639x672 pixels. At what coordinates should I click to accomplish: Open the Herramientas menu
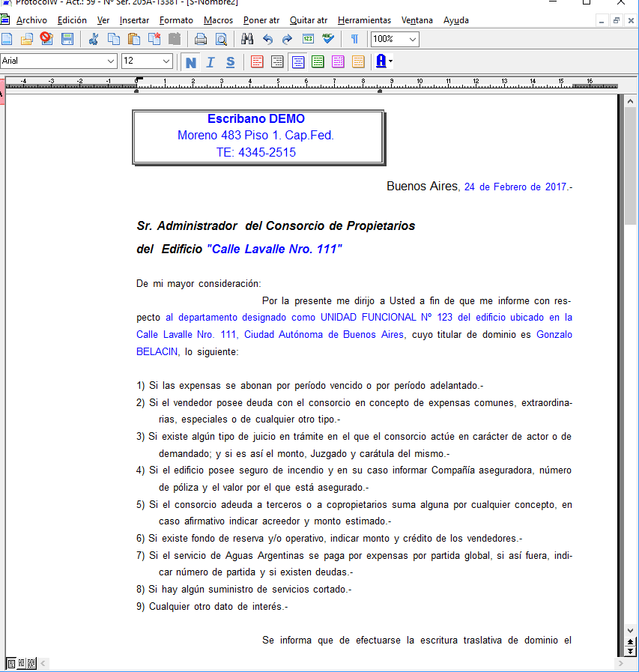click(364, 20)
